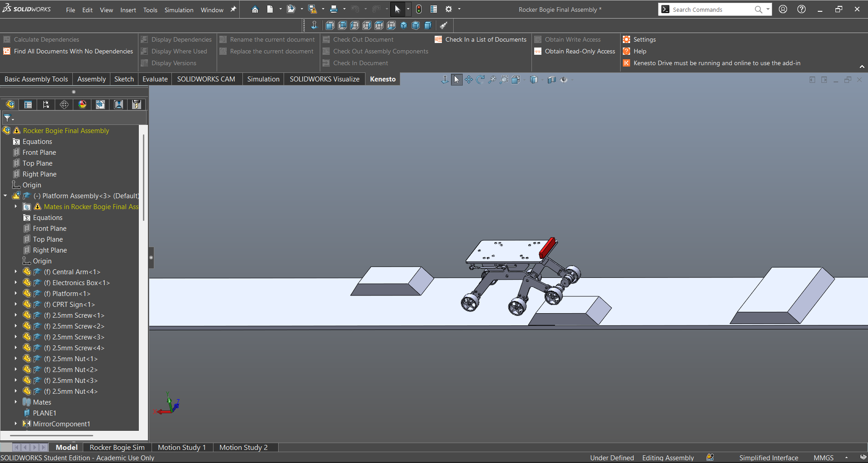Collapse the Platform Assembly<3> tree node
Viewport: 868px width, 463px height.
5,196
